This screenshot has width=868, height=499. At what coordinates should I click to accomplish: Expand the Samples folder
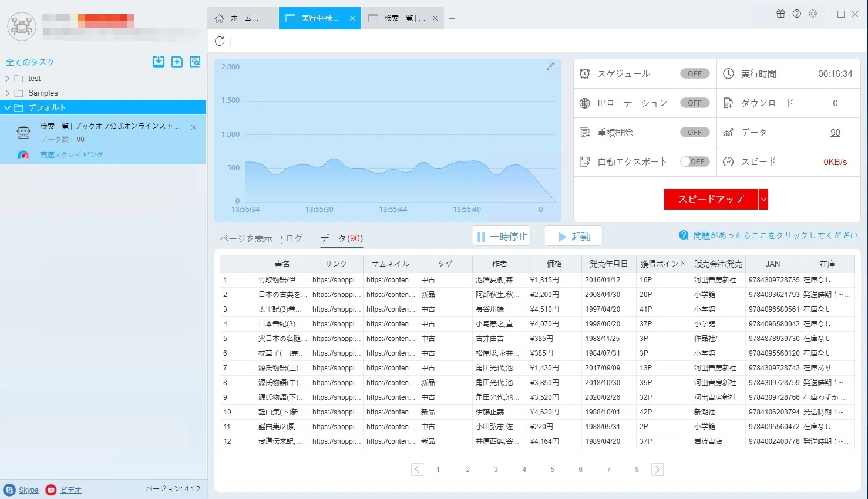[x=7, y=93]
